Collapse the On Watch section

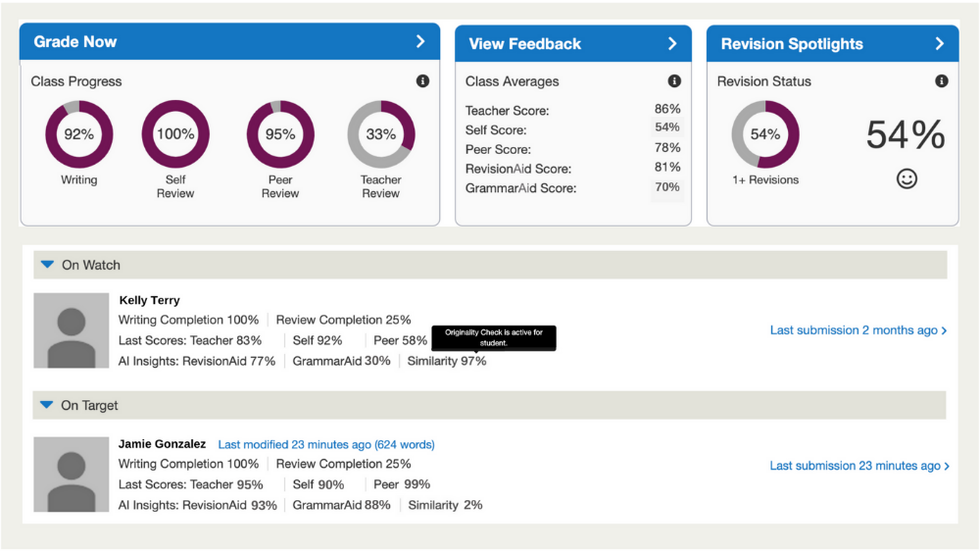point(47,265)
